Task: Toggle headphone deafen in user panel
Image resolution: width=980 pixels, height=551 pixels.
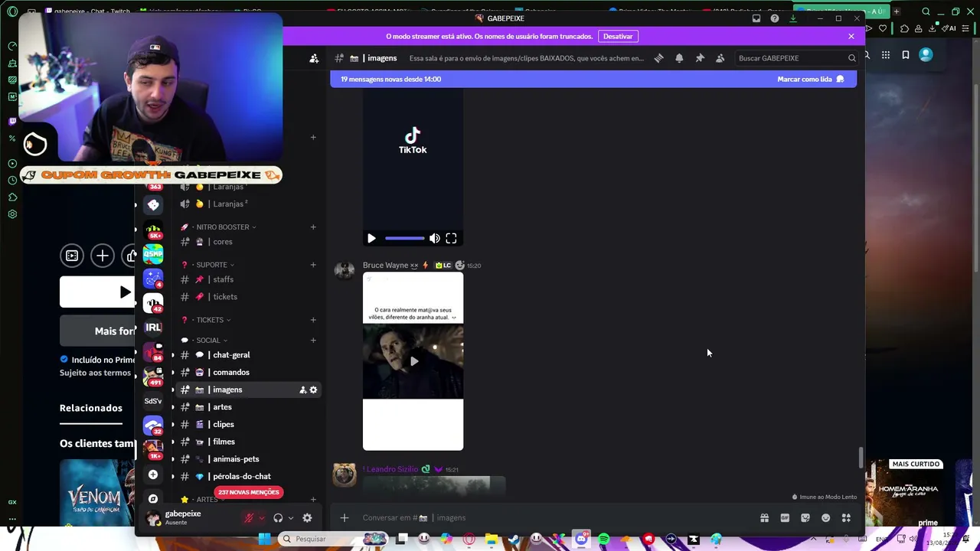Action: click(x=278, y=518)
